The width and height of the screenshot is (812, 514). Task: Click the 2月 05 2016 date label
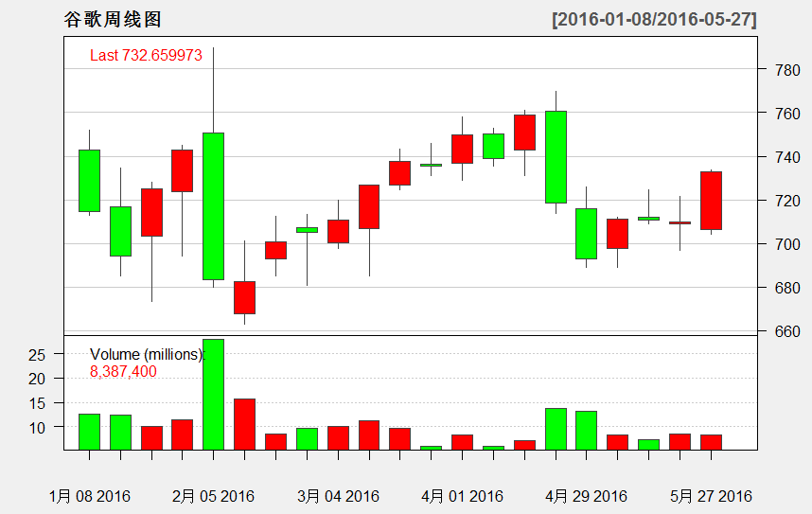pyautogui.click(x=213, y=496)
